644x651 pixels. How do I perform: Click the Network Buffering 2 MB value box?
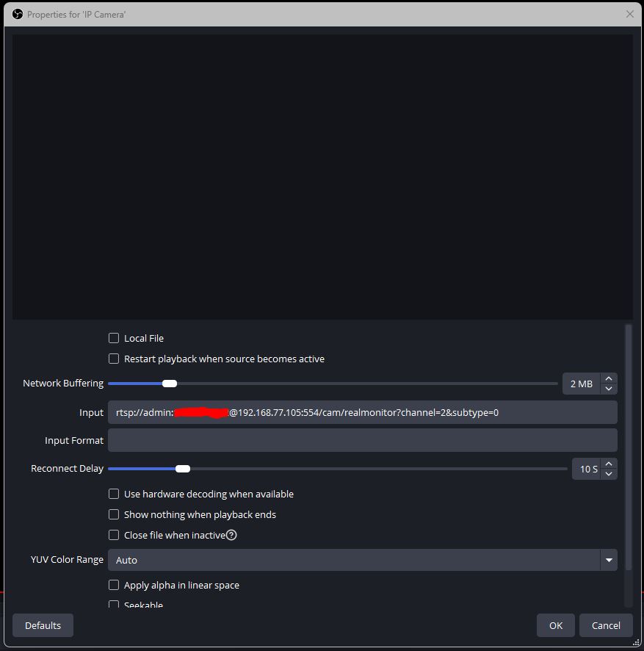coord(582,384)
